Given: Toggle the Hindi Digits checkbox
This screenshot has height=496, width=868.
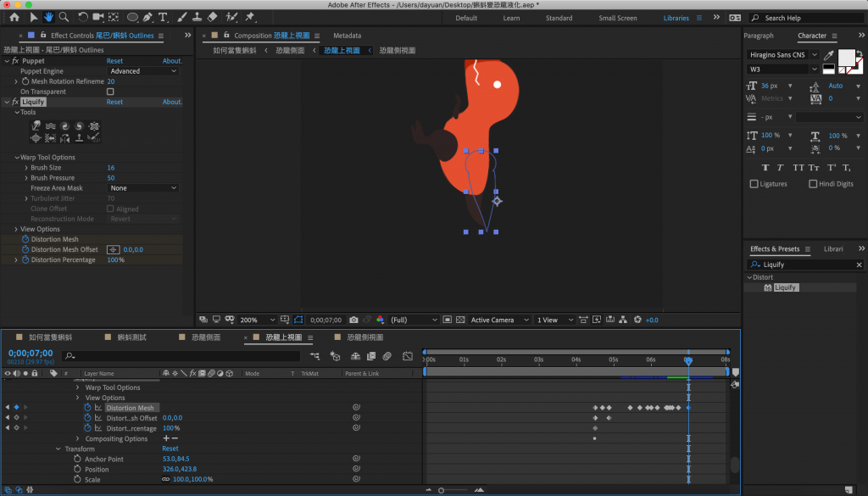Looking at the screenshot, I should tap(813, 184).
